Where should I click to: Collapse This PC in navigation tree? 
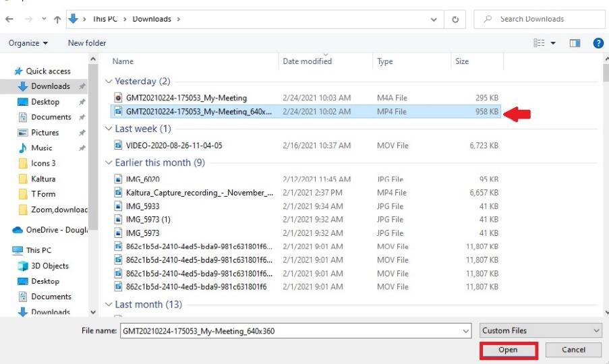[x=6, y=250]
